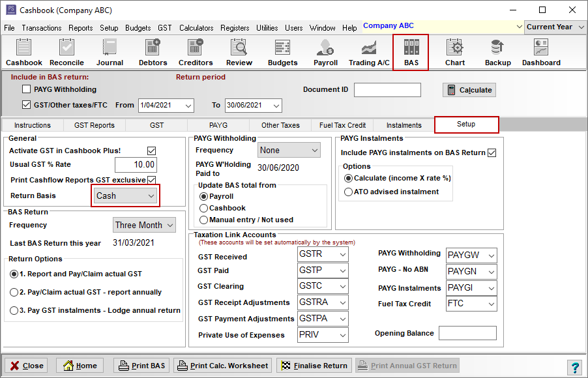The height and width of the screenshot is (378, 588).
Task: Select Report and Pay/Claim actual GST
Action: [x=14, y=274]
